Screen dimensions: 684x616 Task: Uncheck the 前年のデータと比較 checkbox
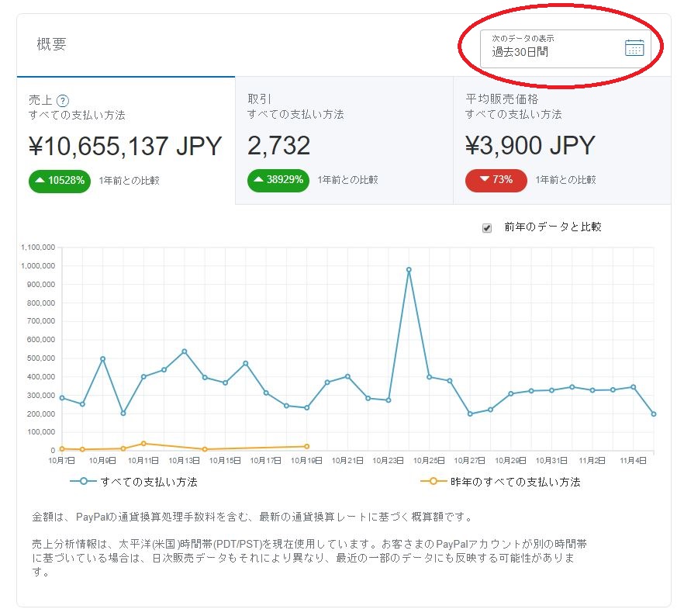(x=487, y=228)
